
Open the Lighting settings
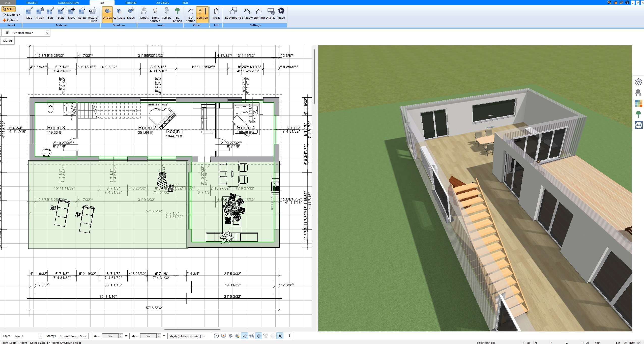259,14
